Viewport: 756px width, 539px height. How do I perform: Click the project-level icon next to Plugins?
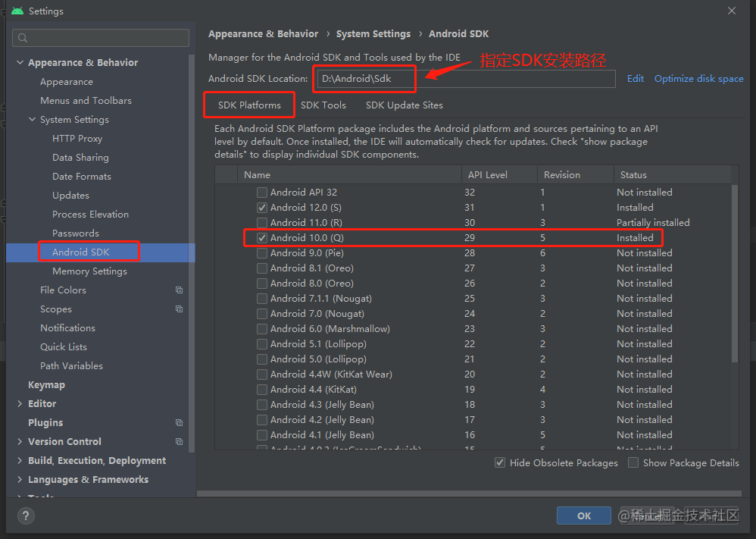click(x=180, y=423)
